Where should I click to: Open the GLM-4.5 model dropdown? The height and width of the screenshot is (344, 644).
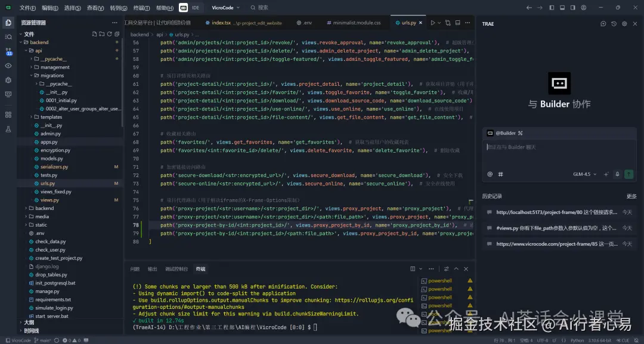pos(584,174)
